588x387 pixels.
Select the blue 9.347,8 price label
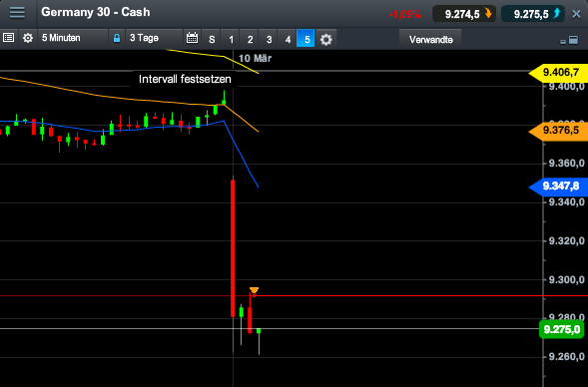(558, 186)
